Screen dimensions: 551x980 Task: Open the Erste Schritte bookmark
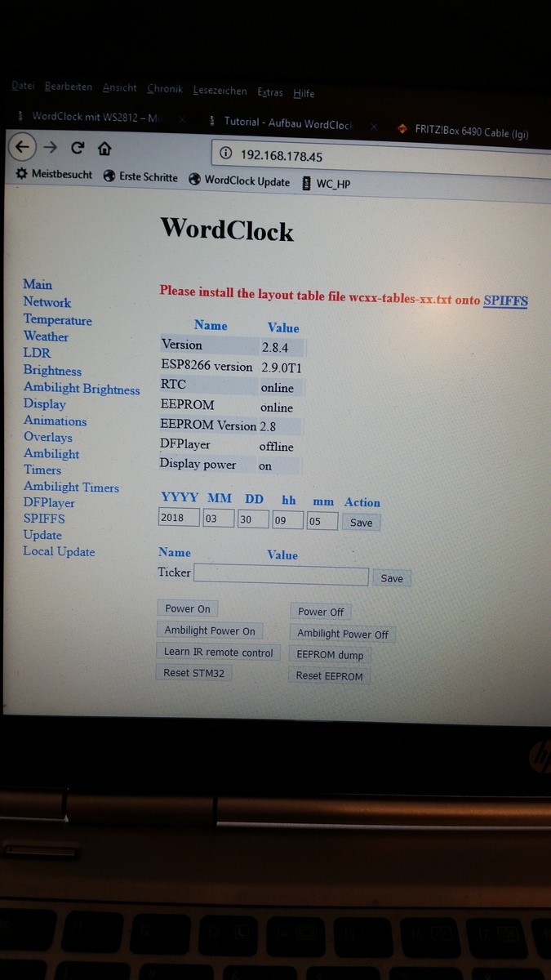[x=140, y=176]
